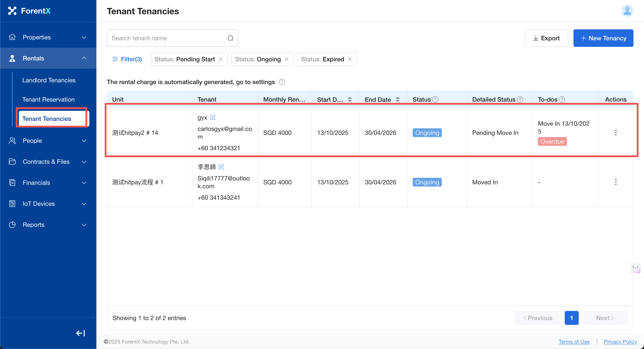The height and width of the screenshot is (349, 644).
Task: Open Landlord Tenancies page
Action: point(49,80)
